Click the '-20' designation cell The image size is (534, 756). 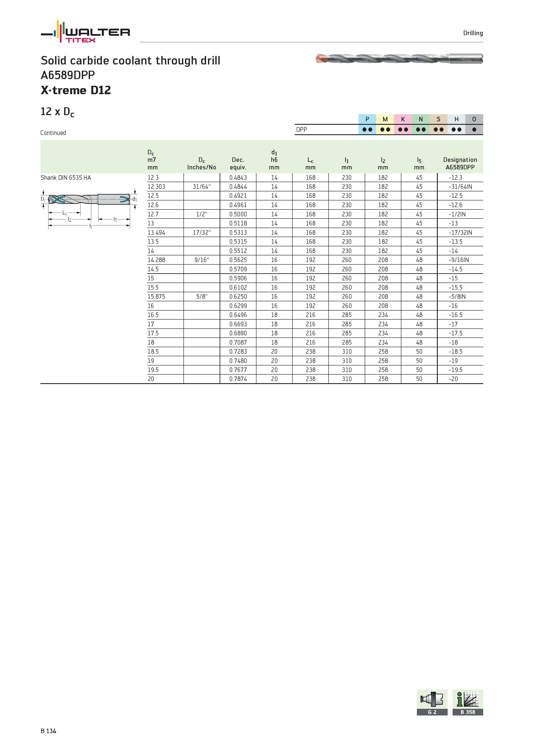[453, 379]
